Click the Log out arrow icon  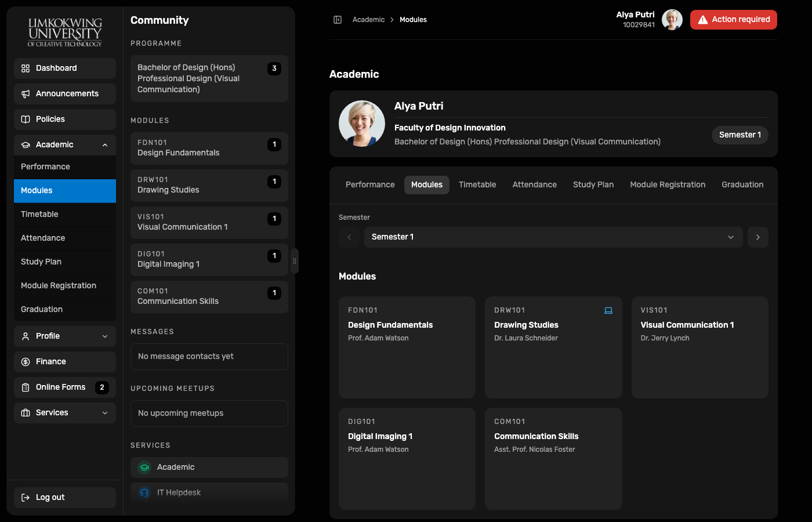coord(26,498)
